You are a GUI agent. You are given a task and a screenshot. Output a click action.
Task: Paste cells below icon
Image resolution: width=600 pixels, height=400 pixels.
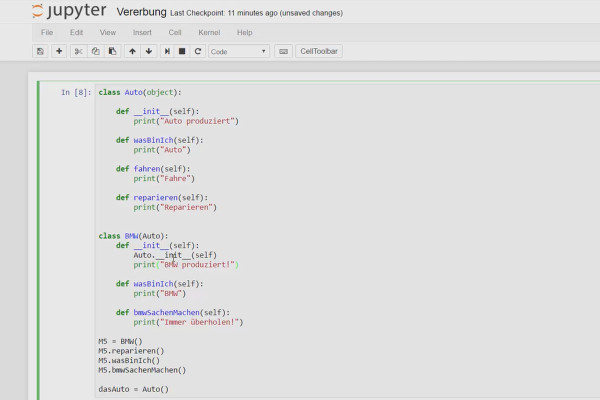pyautogui.click(x=112, y=51)
